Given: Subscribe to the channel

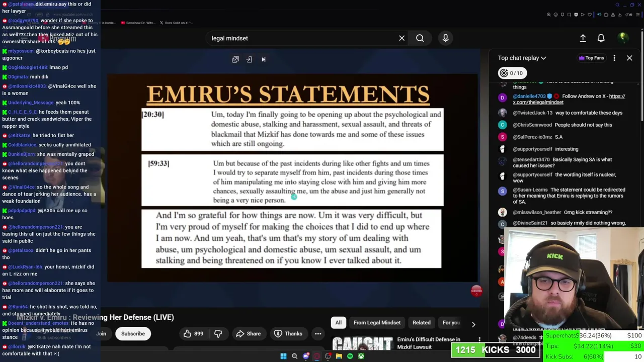Looking at the screenshot, I should [133, 333].
